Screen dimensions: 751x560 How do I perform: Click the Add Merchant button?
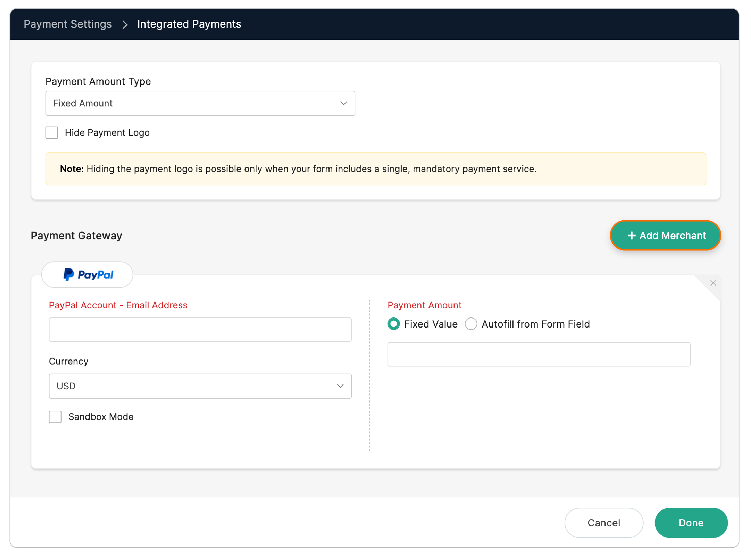click(665, 235)
